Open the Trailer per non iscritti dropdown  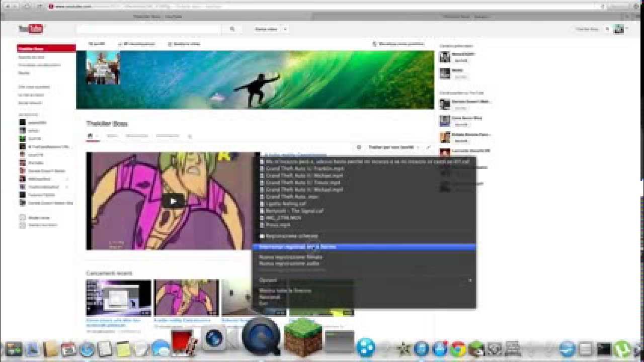(394, 147)
